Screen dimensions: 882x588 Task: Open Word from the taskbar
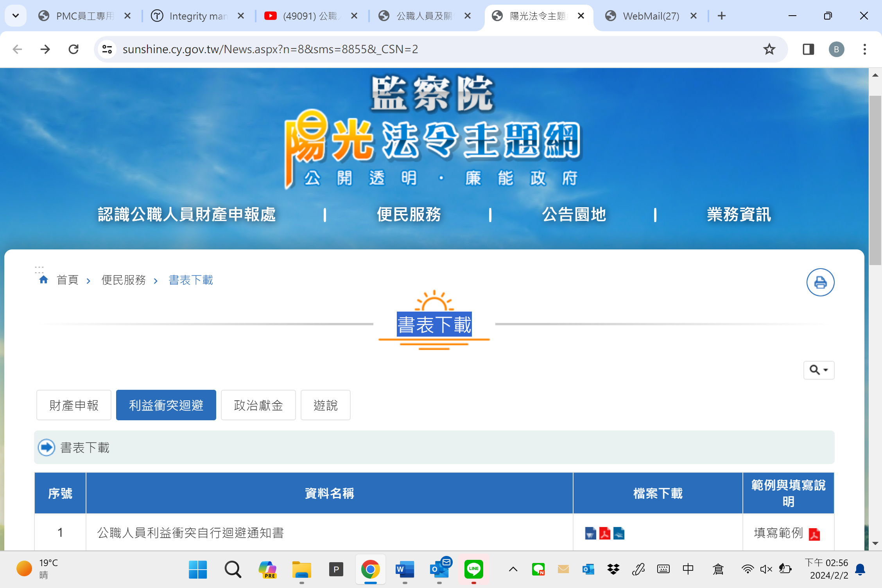pos(405,570)
